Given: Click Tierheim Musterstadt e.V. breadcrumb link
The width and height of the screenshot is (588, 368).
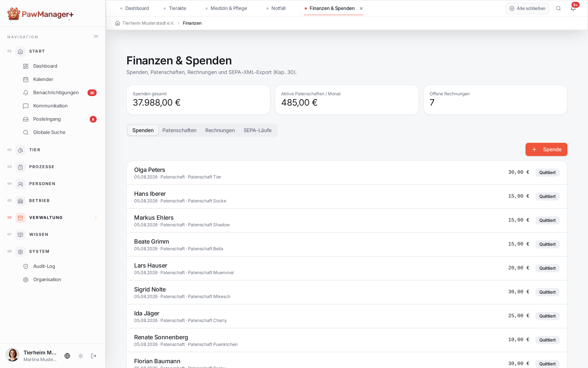Looking at the screenshot, I should (x=148, y=23).
